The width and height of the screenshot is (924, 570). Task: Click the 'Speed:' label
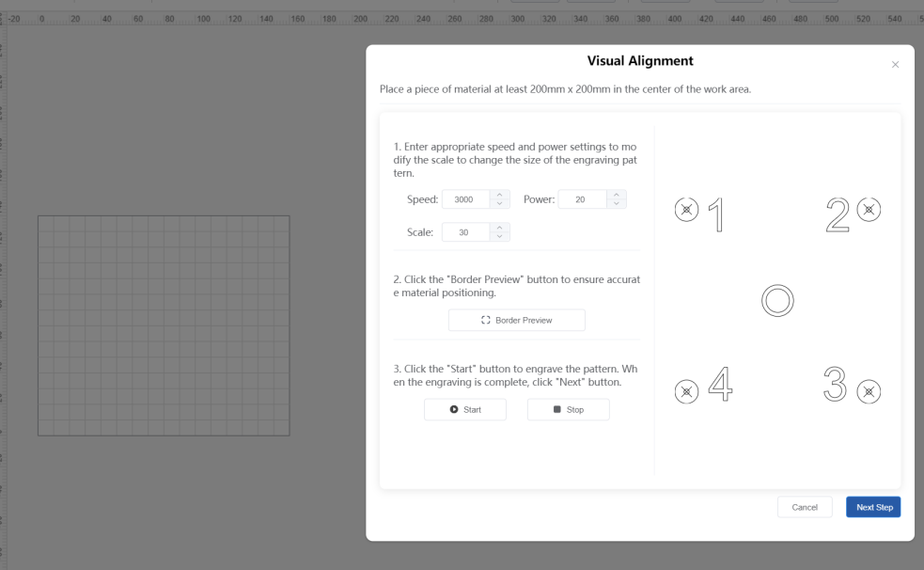[422, 199]
